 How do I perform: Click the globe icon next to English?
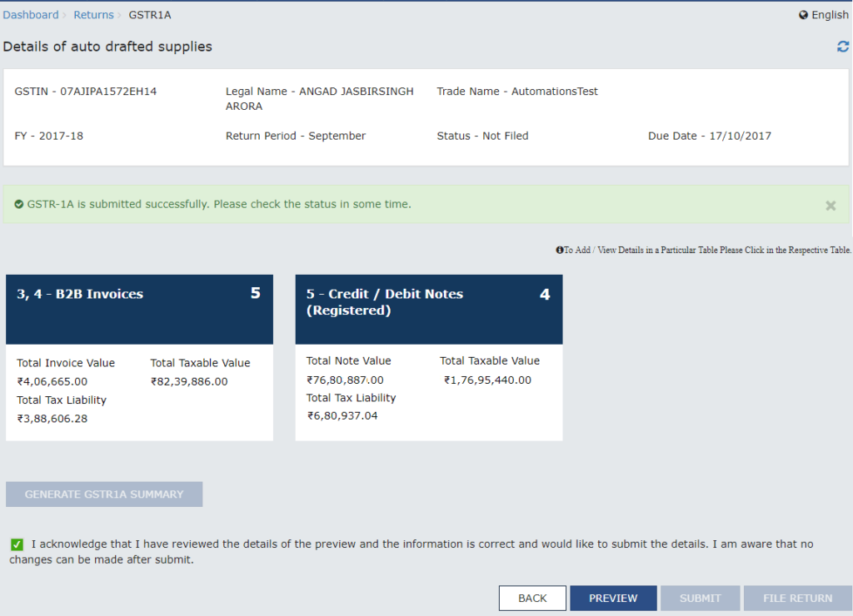[803, 15]
